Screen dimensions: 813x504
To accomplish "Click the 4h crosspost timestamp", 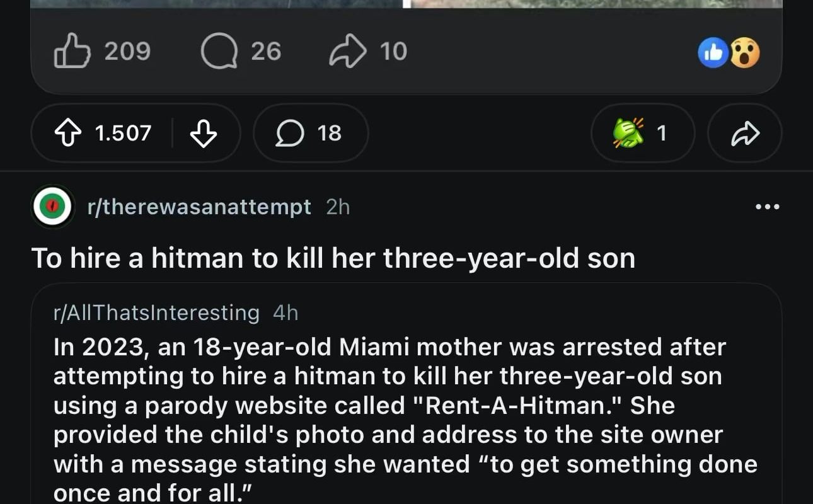I will 286,312.
